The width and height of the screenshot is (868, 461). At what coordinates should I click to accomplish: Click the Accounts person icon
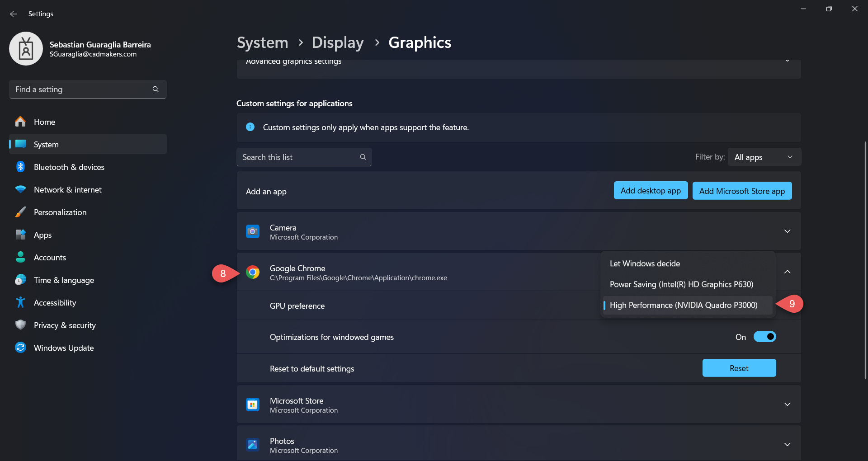[x=20, y=257]
